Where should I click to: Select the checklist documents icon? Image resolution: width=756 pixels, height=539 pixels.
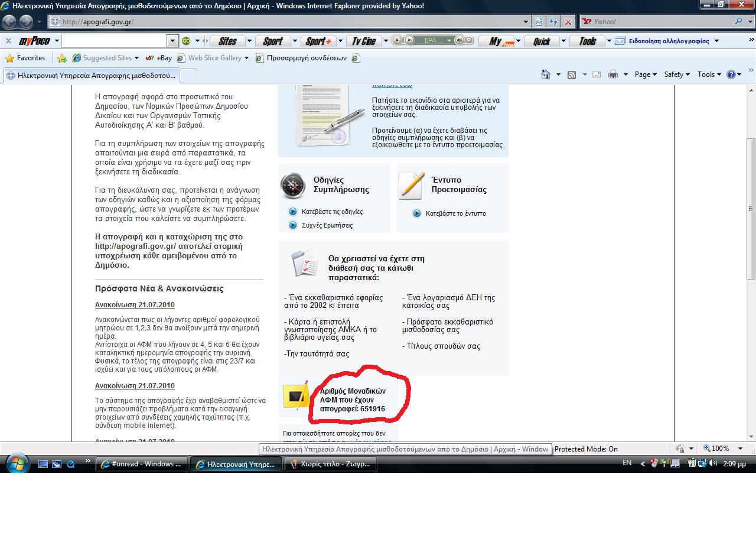point(305,263)
